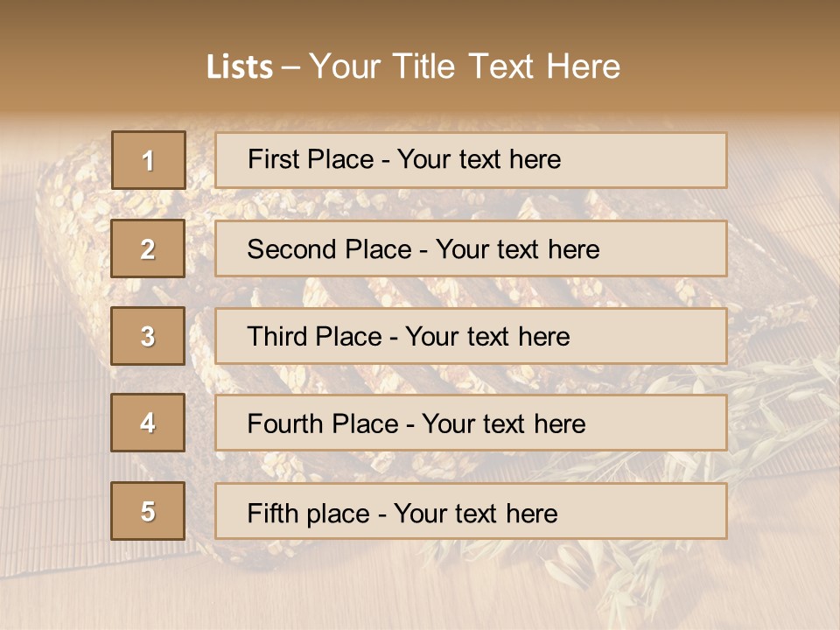Select the number 2 box
The width and height of the screenshot is (840, 630).
[x=148, y=248]
